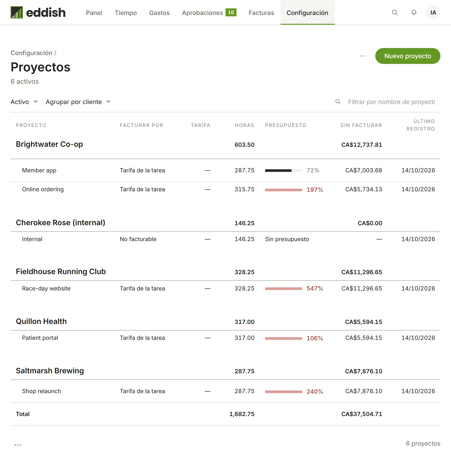Sort by the Horas column header
The height and width of the screenshot is (476, 451).
(244, 125)
